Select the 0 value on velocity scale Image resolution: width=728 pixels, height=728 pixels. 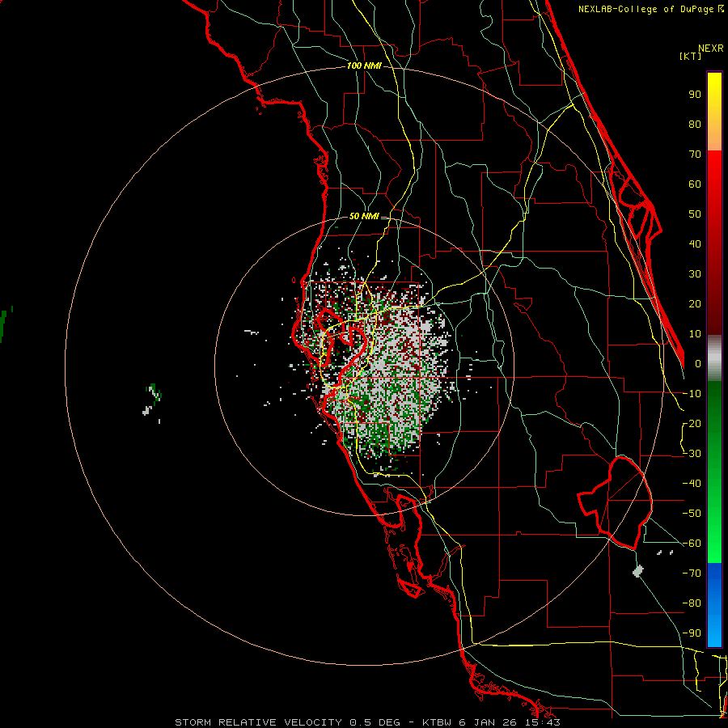pos(698,364)
